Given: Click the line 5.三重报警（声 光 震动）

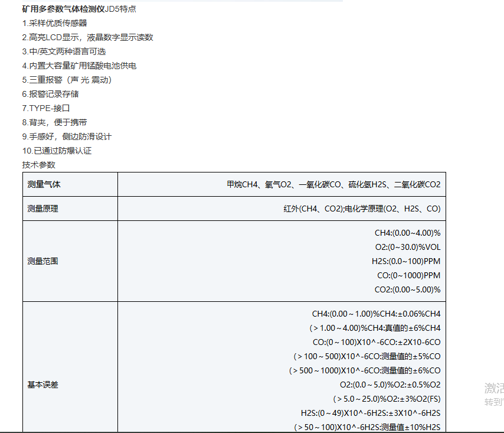Looking at the screenshot, I should [x=67, y=80].
